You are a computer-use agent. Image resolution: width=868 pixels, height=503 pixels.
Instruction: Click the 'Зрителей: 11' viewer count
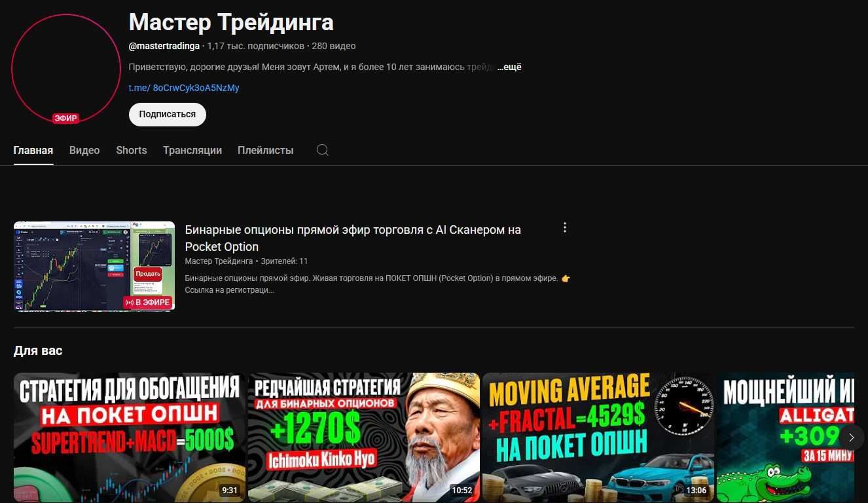pos(284,261)
